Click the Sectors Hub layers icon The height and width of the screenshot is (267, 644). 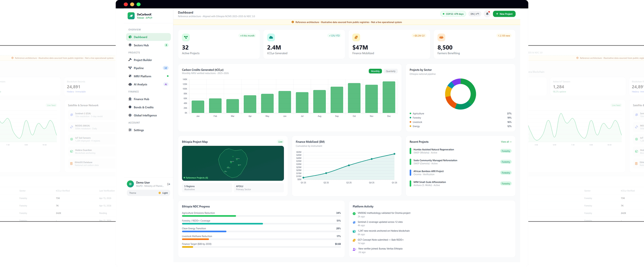pos(130,45)
